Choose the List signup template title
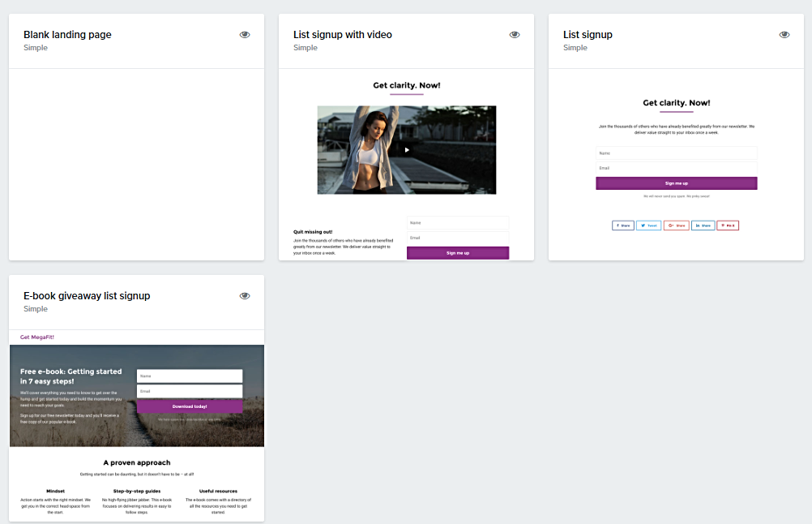This screenshot has height=524, width=812. (x=588, y=35)
